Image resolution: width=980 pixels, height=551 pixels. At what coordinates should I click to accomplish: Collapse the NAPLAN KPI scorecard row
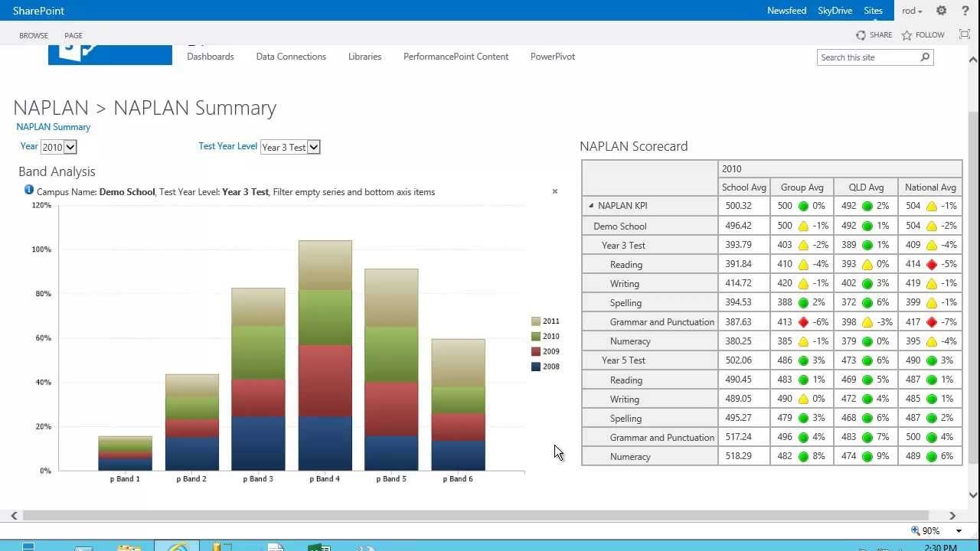tap(590, 205)
